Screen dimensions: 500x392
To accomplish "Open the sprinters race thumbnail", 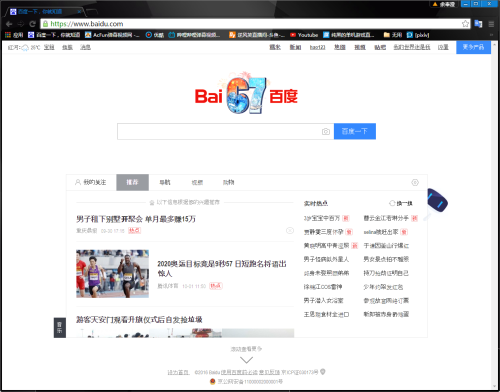I will click(112, 274).
